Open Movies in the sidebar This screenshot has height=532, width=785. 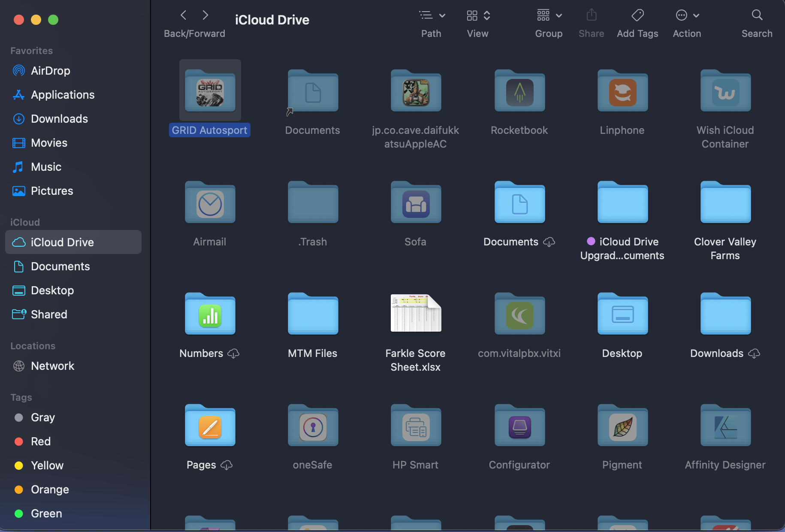coord(73,143)
